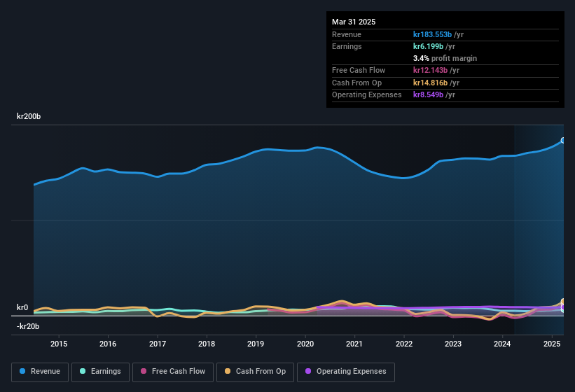Toggle the Operating Expenses legend button
The image size is (575, 392).
[x=346, y=372]
